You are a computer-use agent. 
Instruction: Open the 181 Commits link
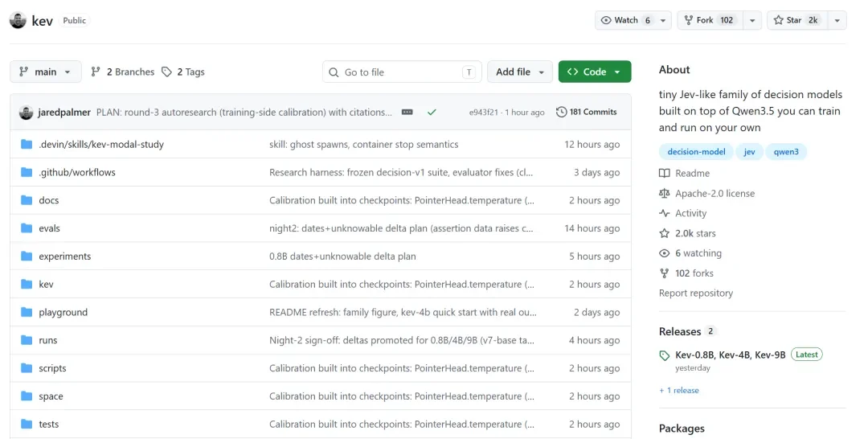(x=586, y=112)
